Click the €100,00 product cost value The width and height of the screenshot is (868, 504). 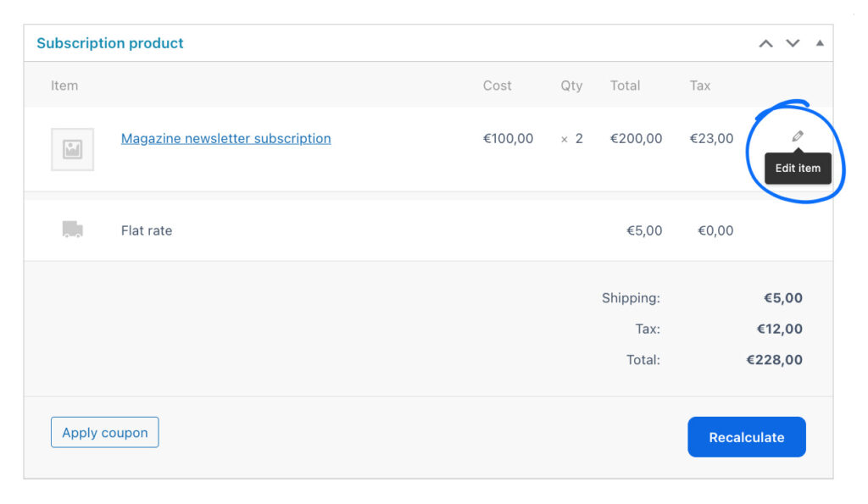point(508,139)
